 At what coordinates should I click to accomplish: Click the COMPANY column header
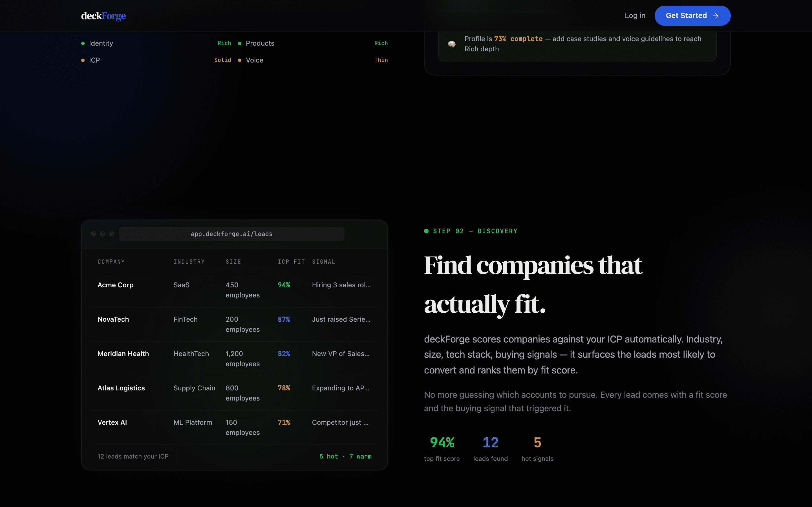pos(111,262)
